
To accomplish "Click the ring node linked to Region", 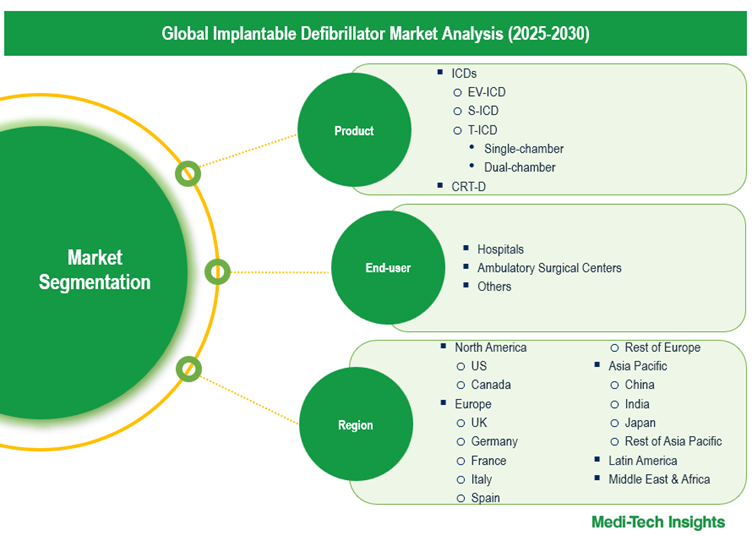I will (188, 369).
